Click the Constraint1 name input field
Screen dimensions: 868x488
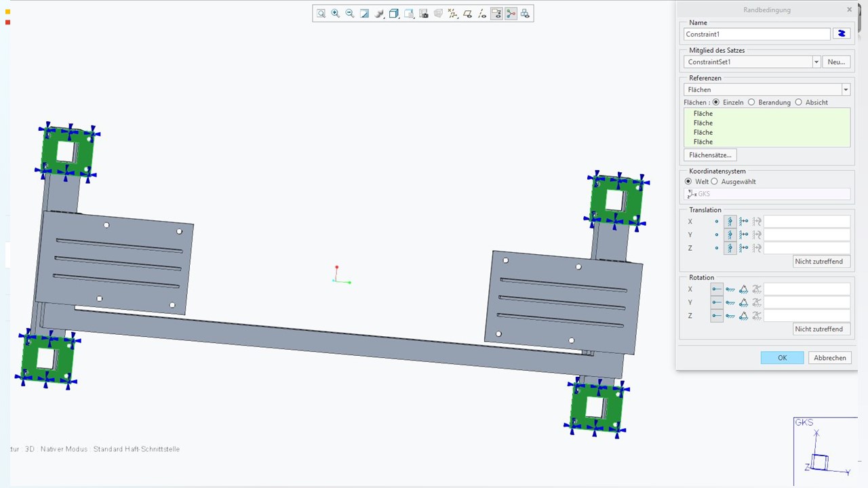click(756, 34)
